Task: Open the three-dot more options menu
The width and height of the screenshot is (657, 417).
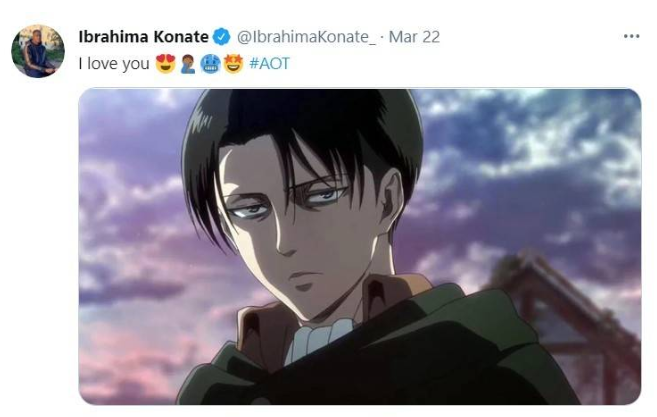Action: 631,36
